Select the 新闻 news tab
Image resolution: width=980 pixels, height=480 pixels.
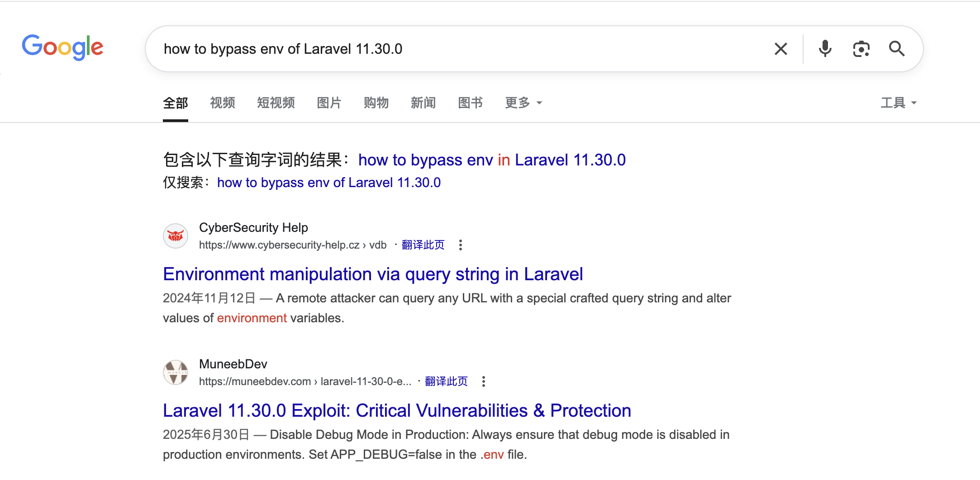[x=423, y=103]
